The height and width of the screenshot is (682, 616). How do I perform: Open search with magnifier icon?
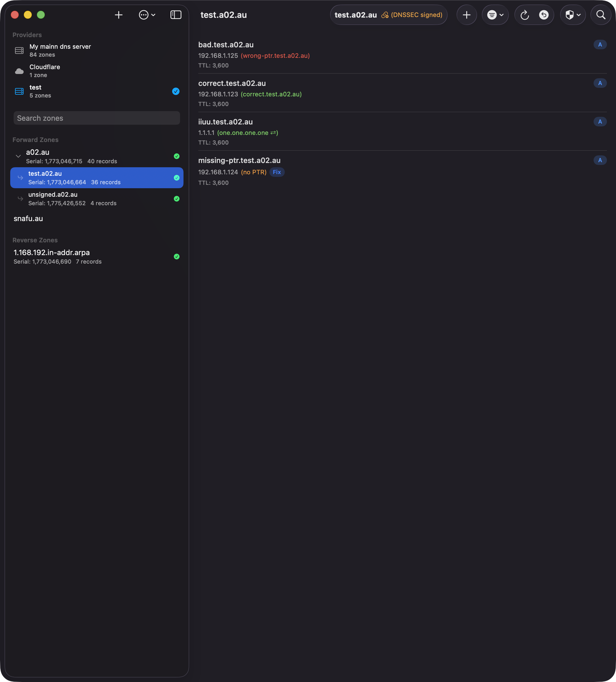[601, 15]
